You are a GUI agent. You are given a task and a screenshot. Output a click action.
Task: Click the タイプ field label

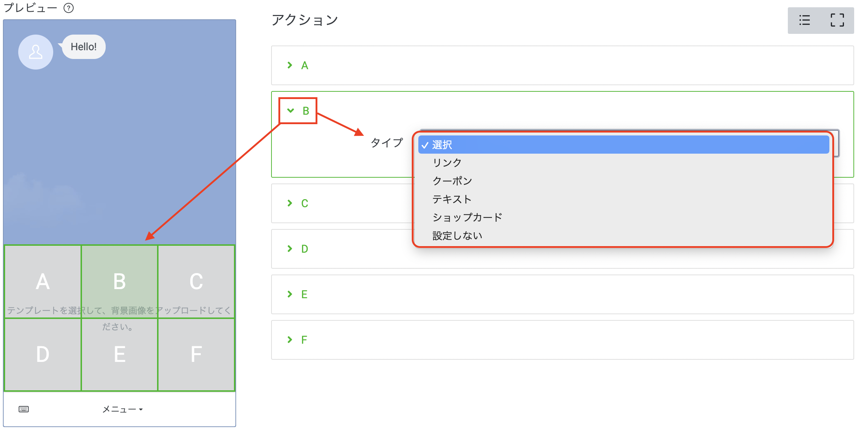point(387,142)
